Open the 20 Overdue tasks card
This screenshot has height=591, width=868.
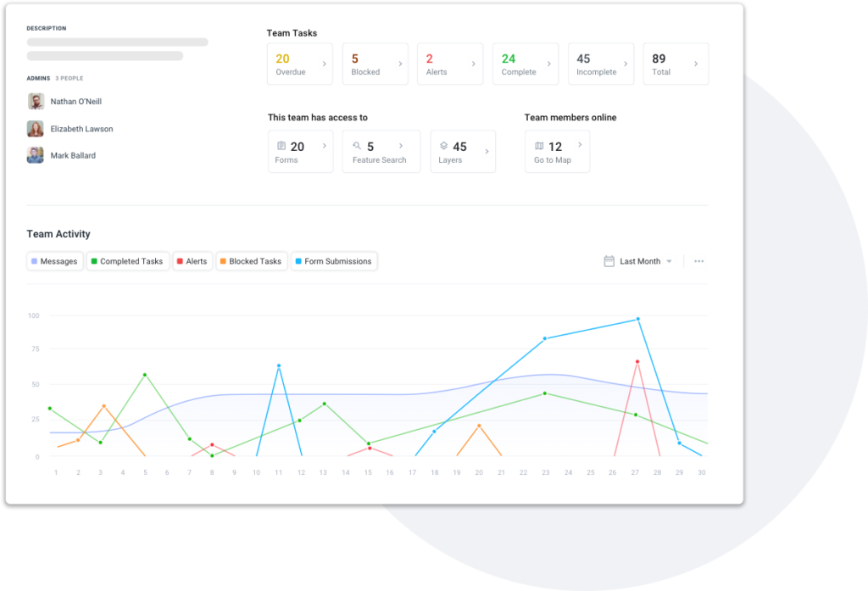(x=300, y=64)
